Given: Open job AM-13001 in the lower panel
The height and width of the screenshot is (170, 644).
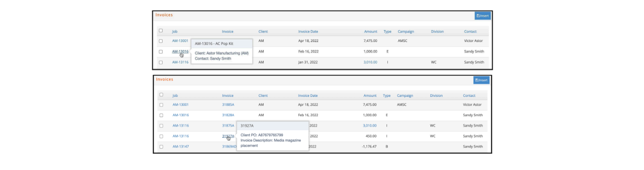Looking at the screenshot, I should [180, 105].
